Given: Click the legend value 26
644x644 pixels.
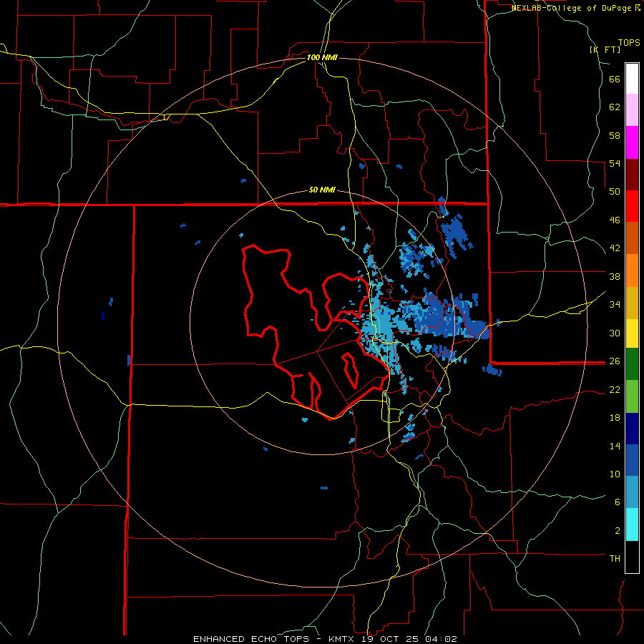Looking at the screenshot, I should [x=615, y=361].
